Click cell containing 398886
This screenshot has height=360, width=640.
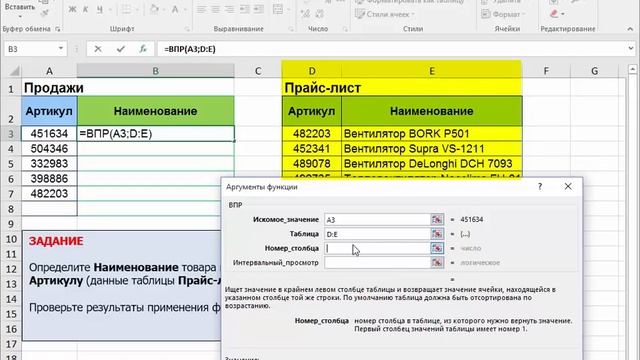tap(49, 179)
